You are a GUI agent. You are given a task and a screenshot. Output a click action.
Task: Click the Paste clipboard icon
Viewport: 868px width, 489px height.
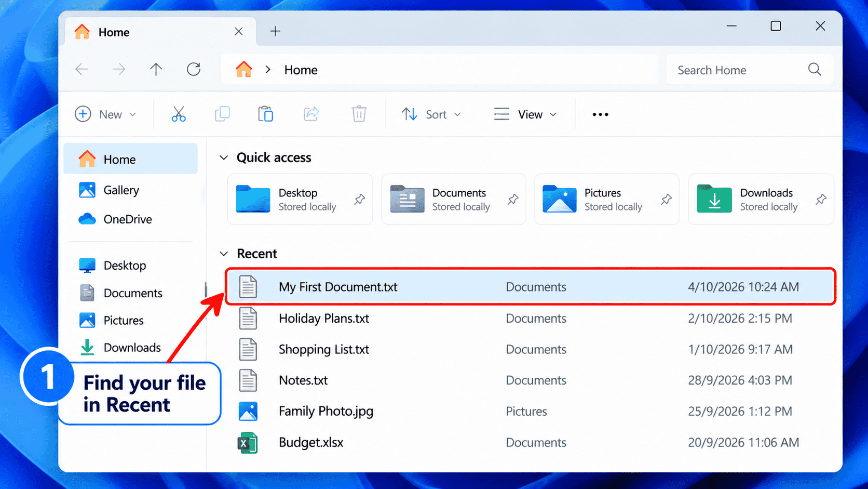(x=265, y=114)
